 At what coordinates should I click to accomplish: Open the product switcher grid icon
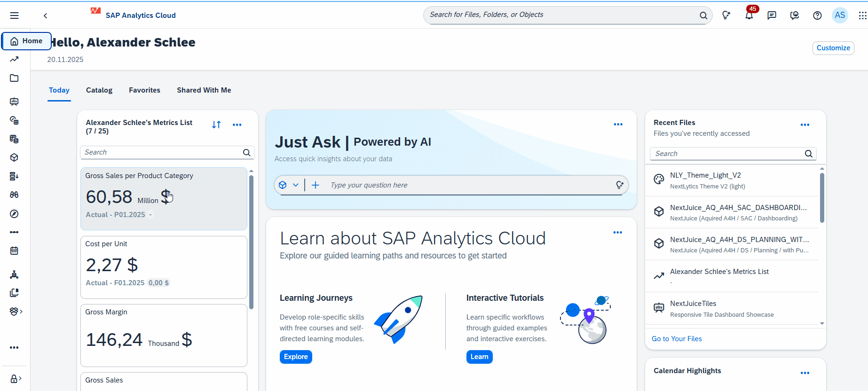coord(862,16)
